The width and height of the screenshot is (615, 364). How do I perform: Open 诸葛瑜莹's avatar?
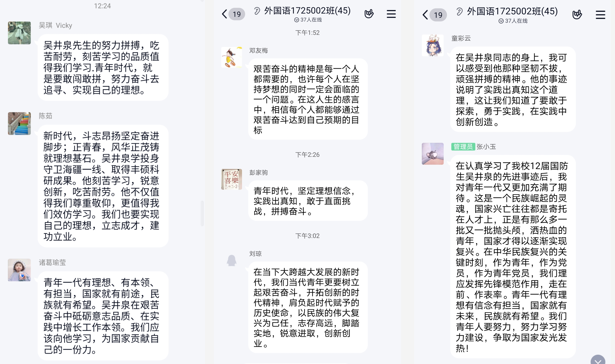click(x=19, y=270)
